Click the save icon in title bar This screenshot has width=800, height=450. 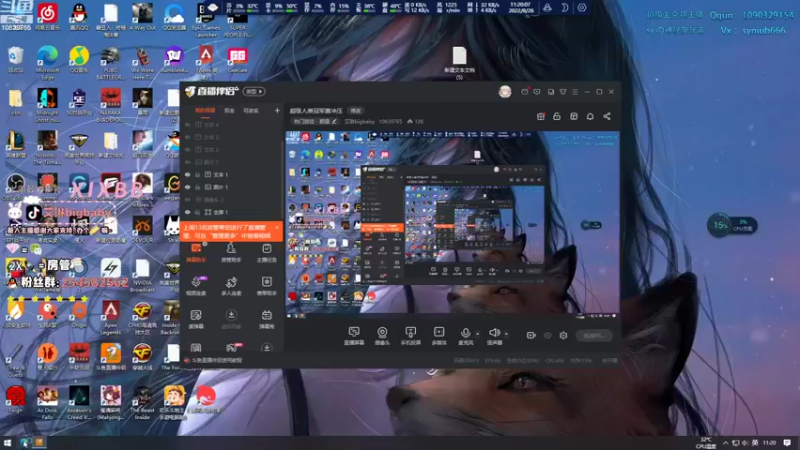pos(551,92)
